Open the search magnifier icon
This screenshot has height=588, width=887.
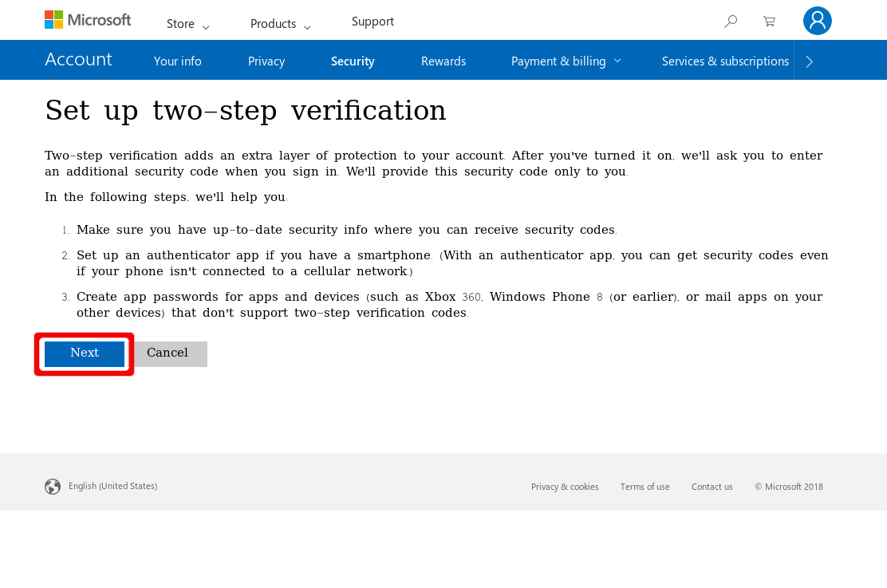pos(730,22)
